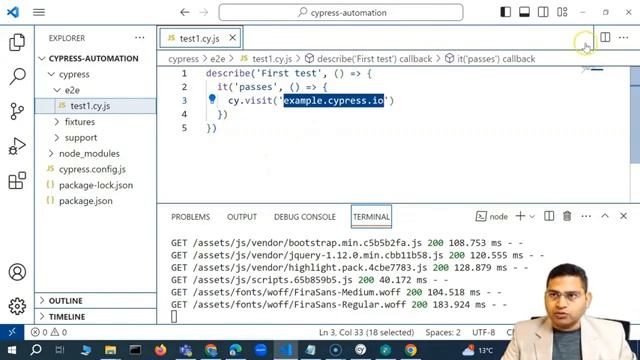
Task: Click Ln 3, Col 33 status entry
Action: (367, 332)
